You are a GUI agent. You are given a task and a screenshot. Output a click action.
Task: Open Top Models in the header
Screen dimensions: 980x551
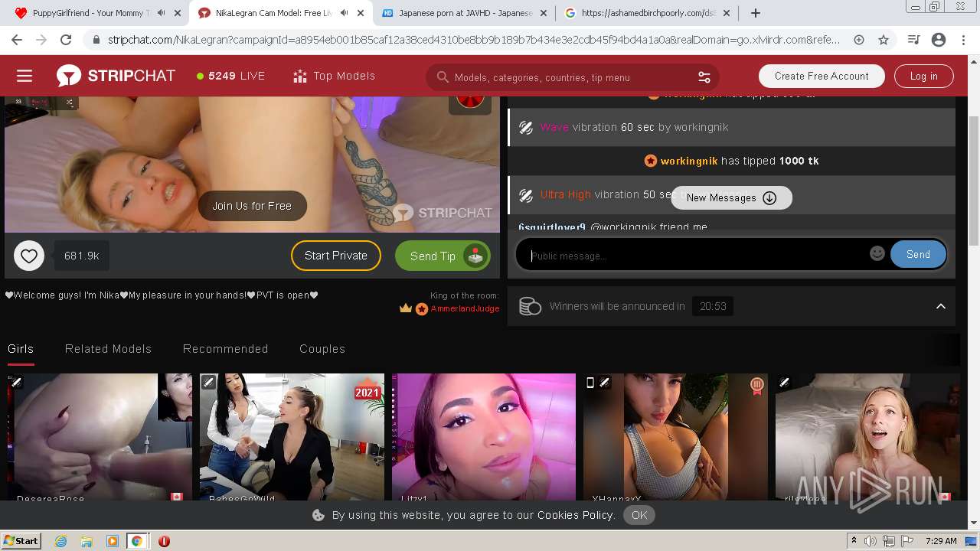(334, 76)
